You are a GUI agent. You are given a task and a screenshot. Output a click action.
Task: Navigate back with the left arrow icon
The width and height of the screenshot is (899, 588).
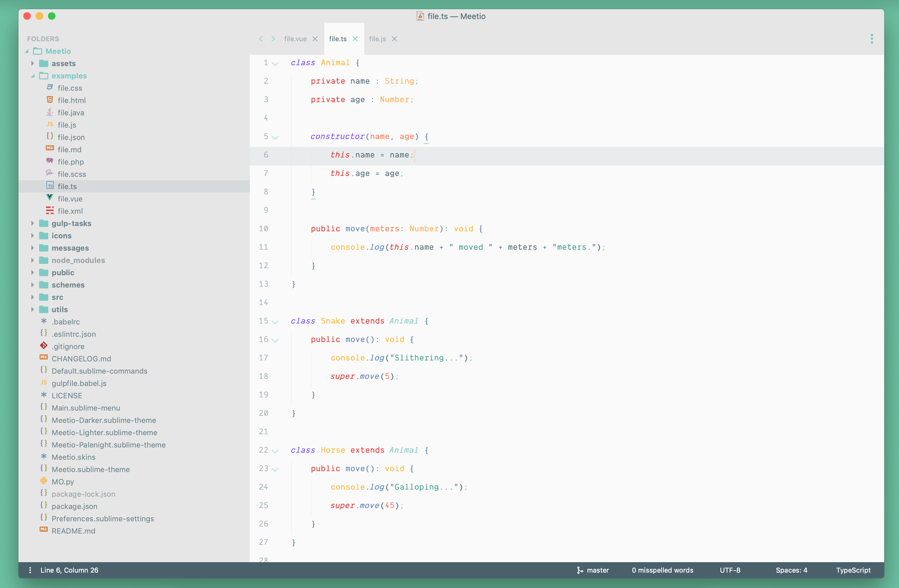click(261, 39)
